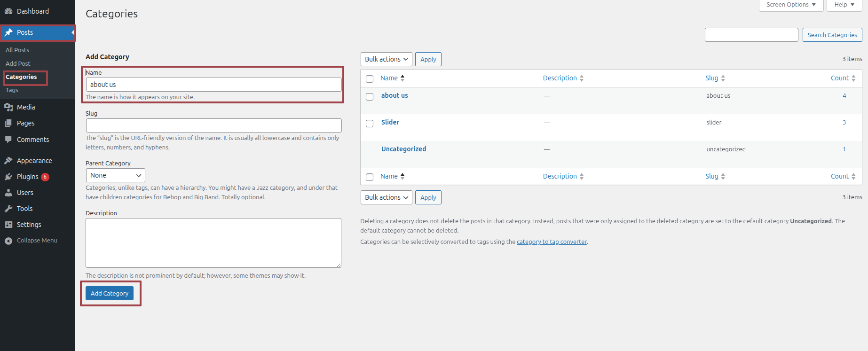The height and width of the screenshot is (351, 868).
Task: Check the Slider category checkbox
Action: [x=370, y=124]
